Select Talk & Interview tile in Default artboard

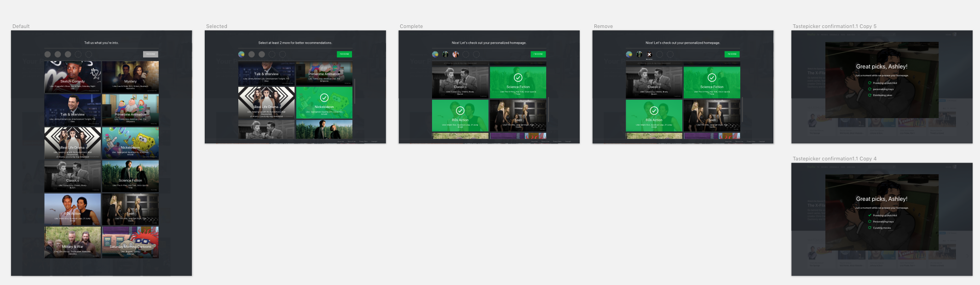click(x=72, y=110)
